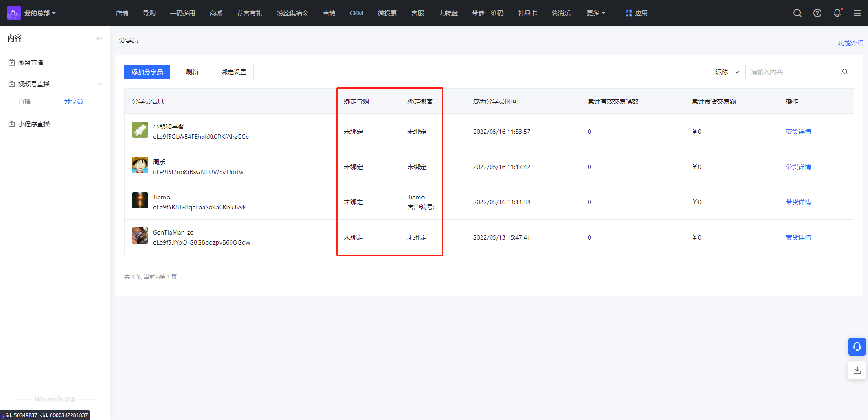Open the 消消乐 menu
This screenshot has height=420, width=868.
561,13
